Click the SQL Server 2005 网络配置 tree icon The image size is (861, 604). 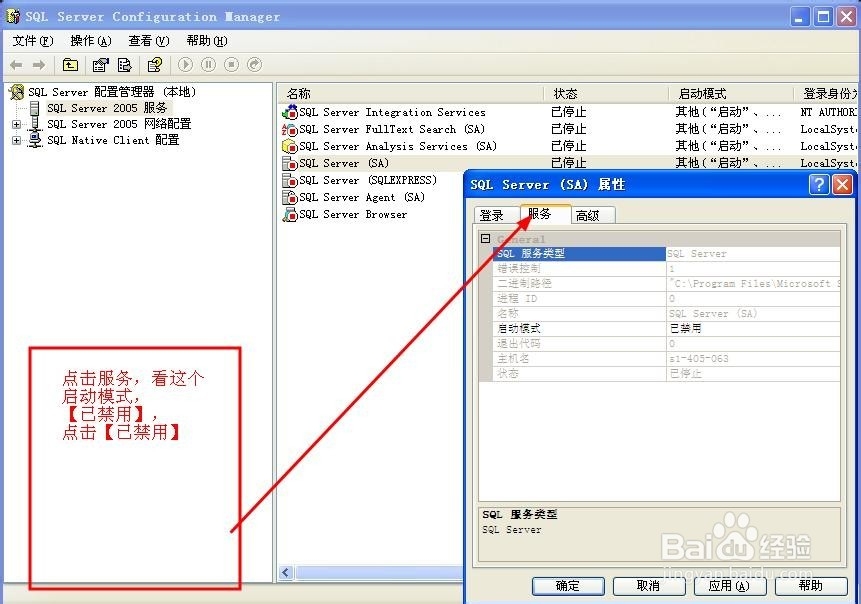pyautogui.click(x=35, y=124)
